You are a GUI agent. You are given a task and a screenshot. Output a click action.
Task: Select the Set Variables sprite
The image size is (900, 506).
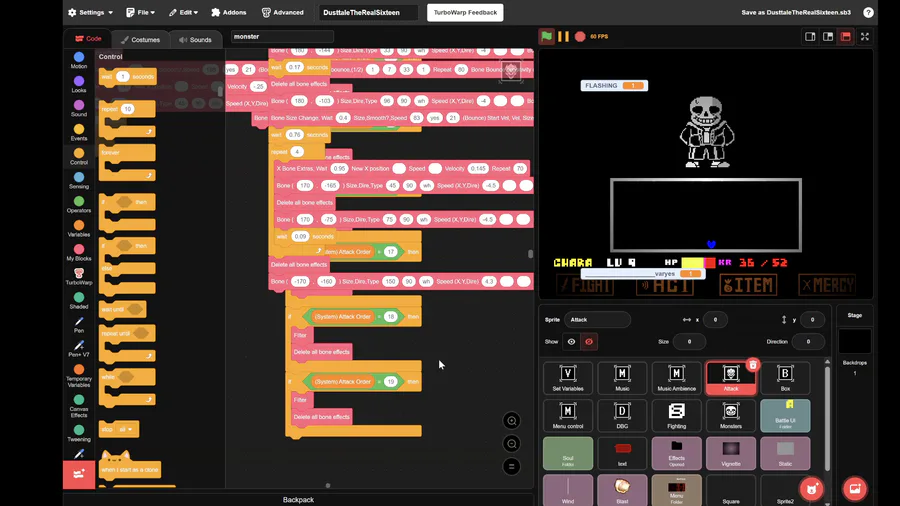coord(568,378)
